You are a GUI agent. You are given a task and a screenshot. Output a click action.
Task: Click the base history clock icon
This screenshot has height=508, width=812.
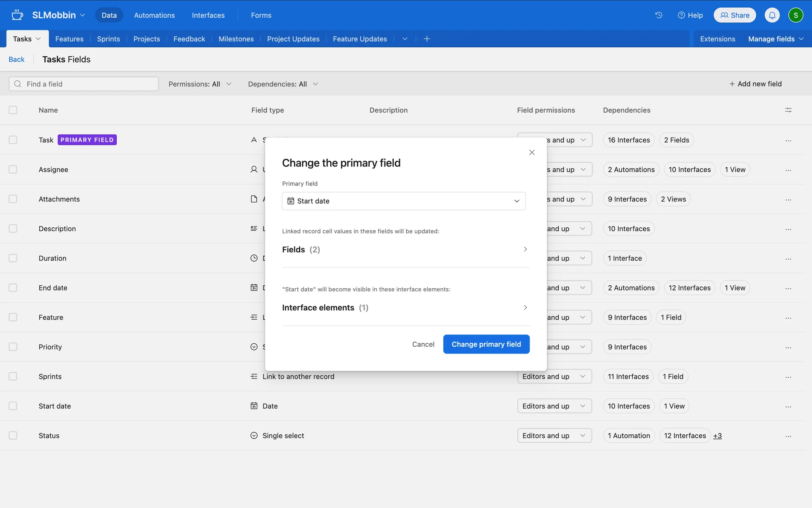point(658,15)
